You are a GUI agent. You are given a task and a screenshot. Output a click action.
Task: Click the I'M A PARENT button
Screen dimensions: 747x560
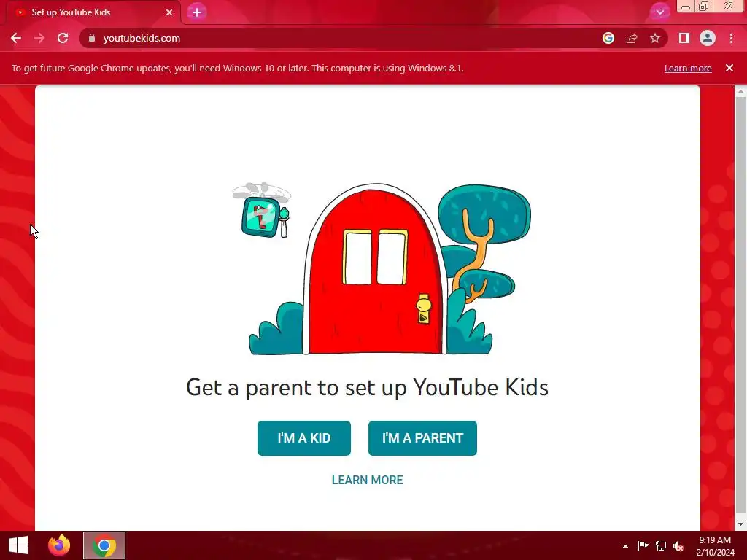[422, 438]
